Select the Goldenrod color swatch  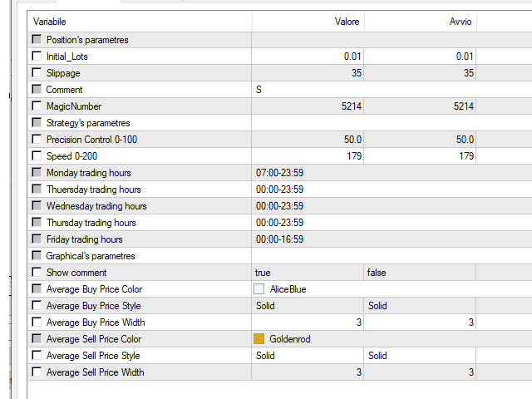[x=259, y=339]
